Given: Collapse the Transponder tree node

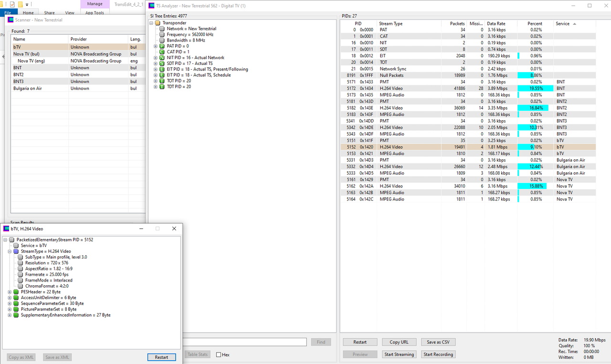Looking at the screenshot, I should tap(151, 23).
